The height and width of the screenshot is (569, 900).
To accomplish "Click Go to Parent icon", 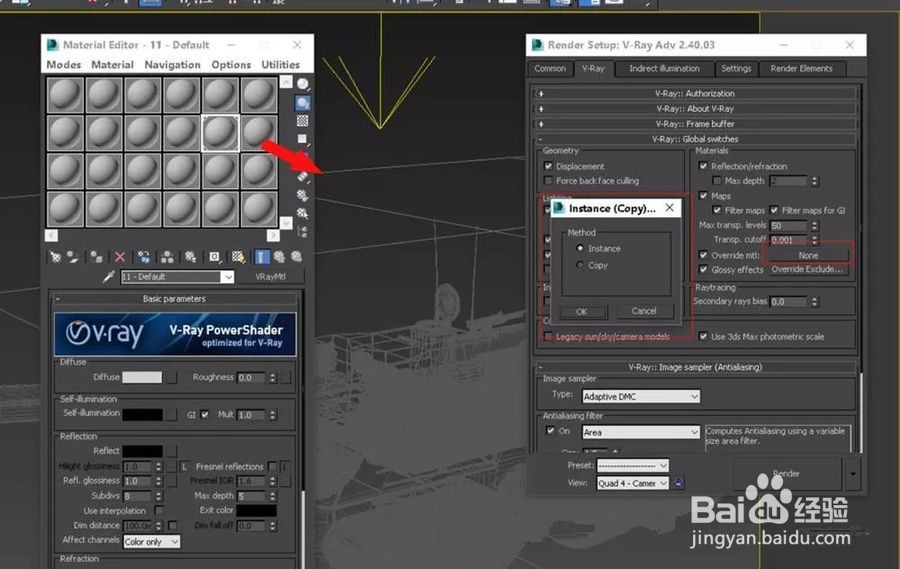I will (x=280, y=257).
